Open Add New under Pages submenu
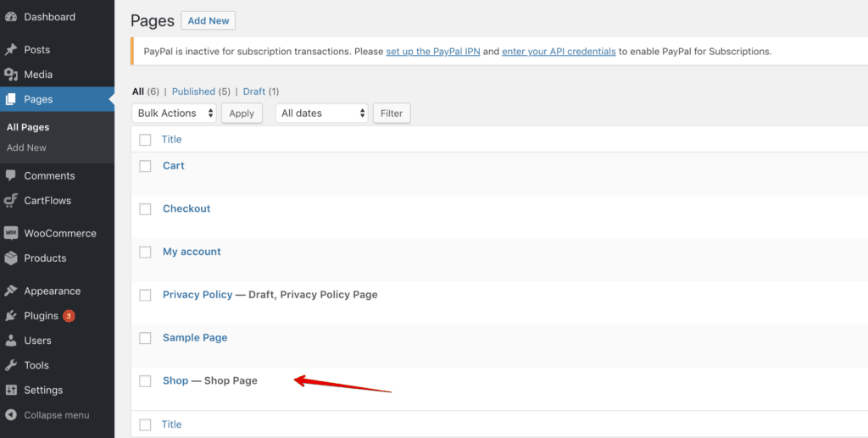This screenshot has height=438, width=868. click(26, 147)
